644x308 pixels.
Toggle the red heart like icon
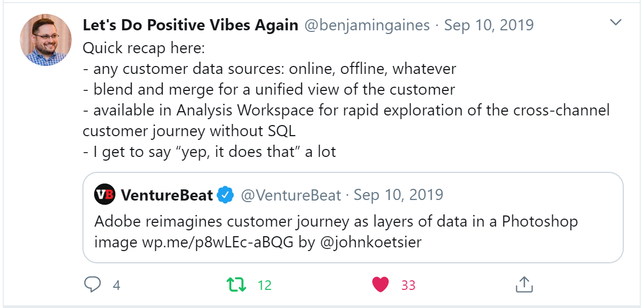point(380,285)
